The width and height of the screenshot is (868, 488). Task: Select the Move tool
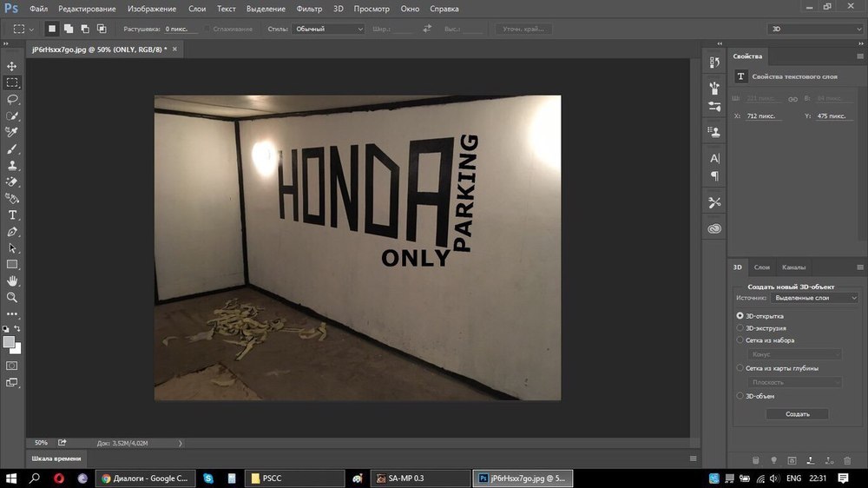coord(12,66)
